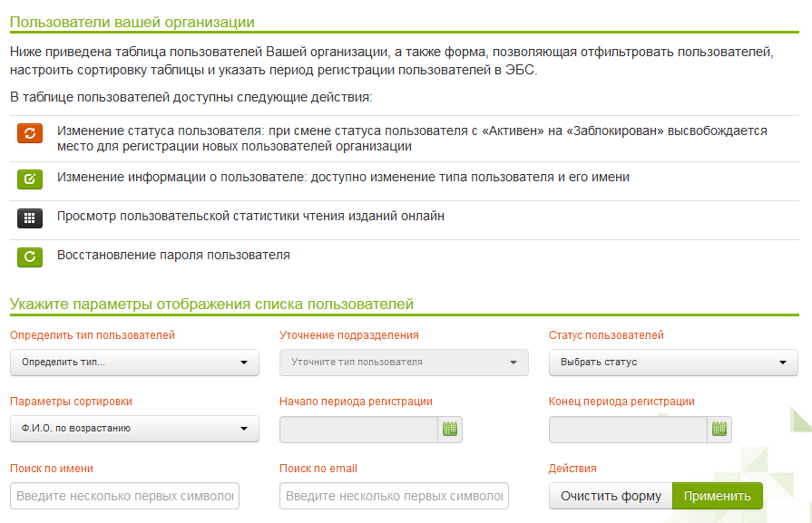Open calendar for registration period start
This screenshot has height=523, width=812.
(450, 429)
